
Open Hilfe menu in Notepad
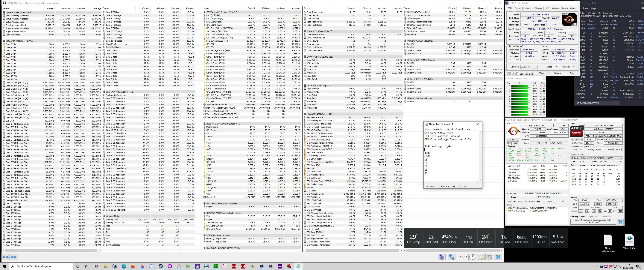(468, 129)
